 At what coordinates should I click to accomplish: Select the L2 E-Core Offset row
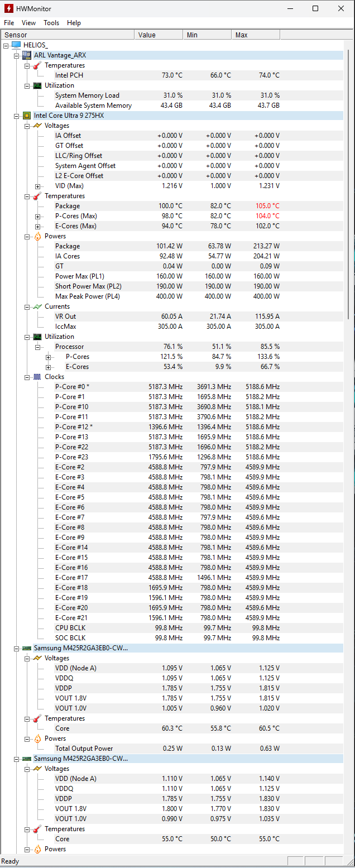coord(172,176)
